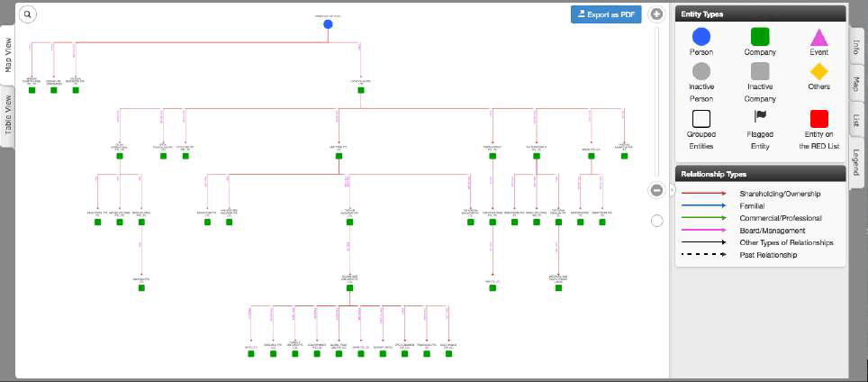868x382 pixels.
Task: Click the Relationship Types panel header
Action: tap(761, 174)
